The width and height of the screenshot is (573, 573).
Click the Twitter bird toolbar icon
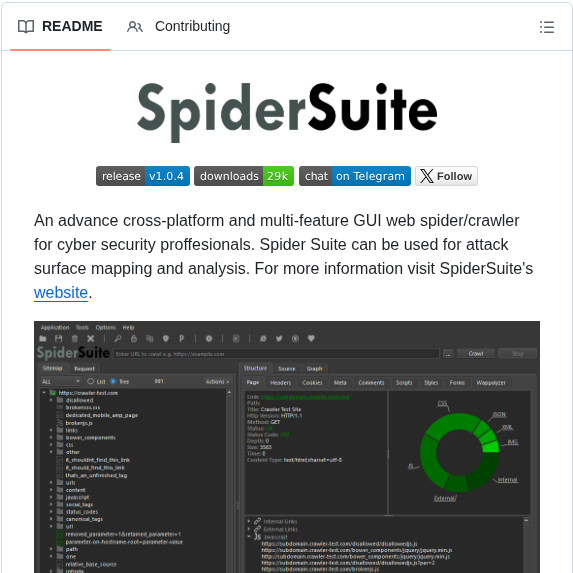pyautogui.click(x=279, y=339)
